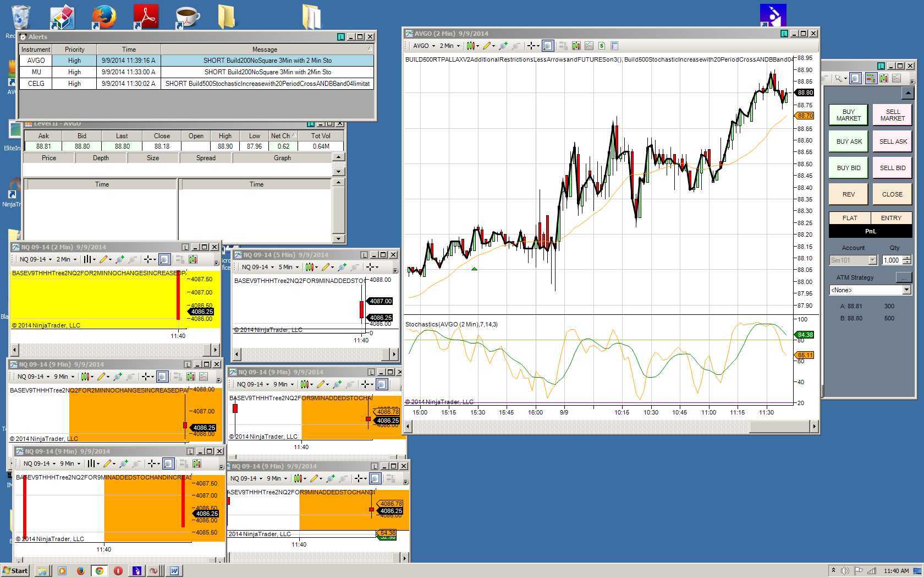This screenshot has width=924, height=578.
Task: Open the Start menu
Action: click(x=15, y=571)
